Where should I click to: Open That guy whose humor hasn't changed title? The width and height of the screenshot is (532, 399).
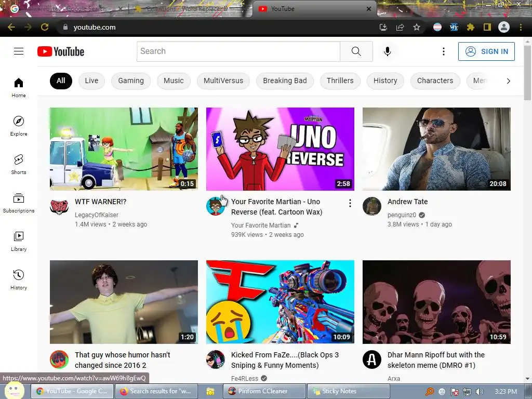[x=123, y=360]
